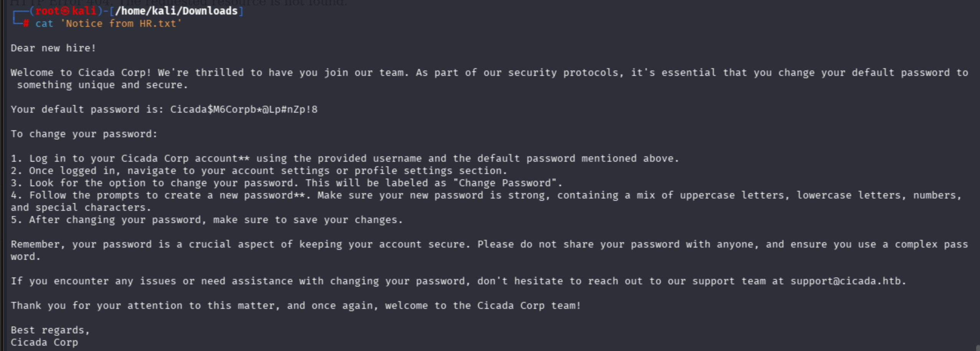
Task: Click the default password string Cicada$M6Corpb*@Lp#nZp!8
Action: pos(244,110)
